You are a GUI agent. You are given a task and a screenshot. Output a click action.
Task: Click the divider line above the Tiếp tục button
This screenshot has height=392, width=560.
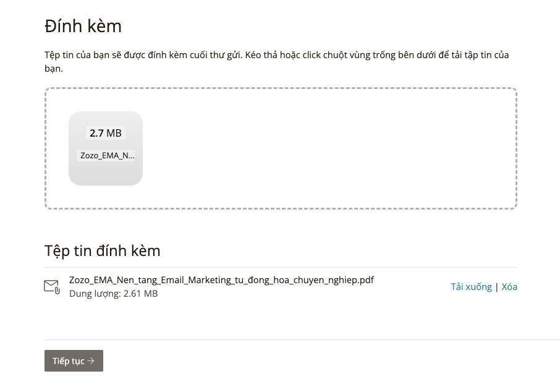(302, 339)
